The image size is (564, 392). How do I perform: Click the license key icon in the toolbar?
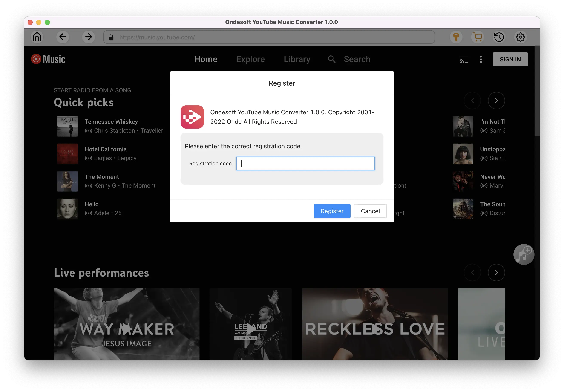456,37
